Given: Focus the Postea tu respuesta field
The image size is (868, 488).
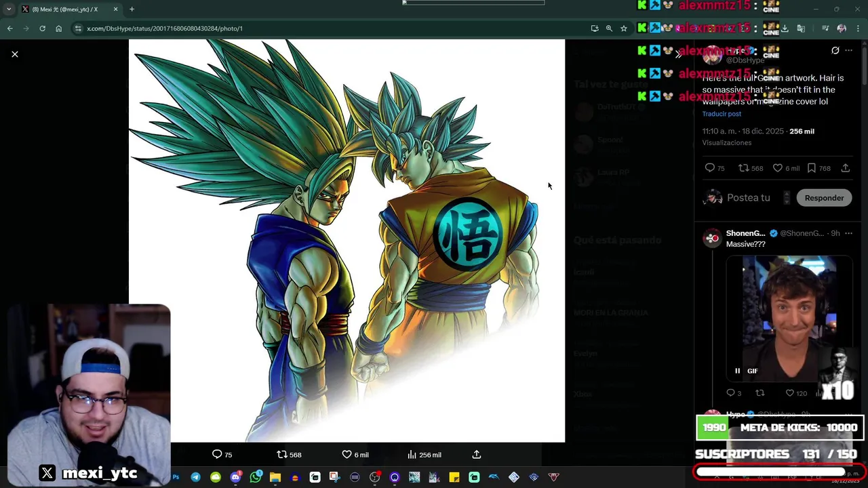Looking at the screenshot, I should coord(749,198).
